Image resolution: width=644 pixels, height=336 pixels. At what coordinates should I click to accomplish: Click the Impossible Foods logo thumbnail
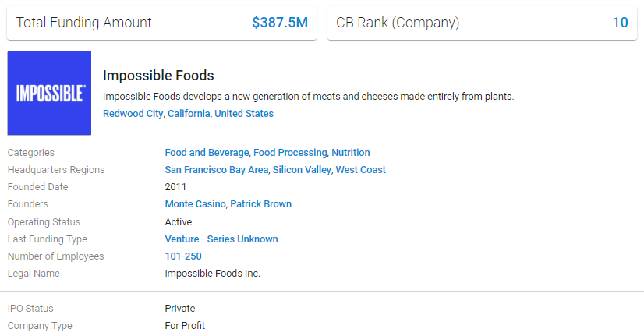click(x=49, y=94)
